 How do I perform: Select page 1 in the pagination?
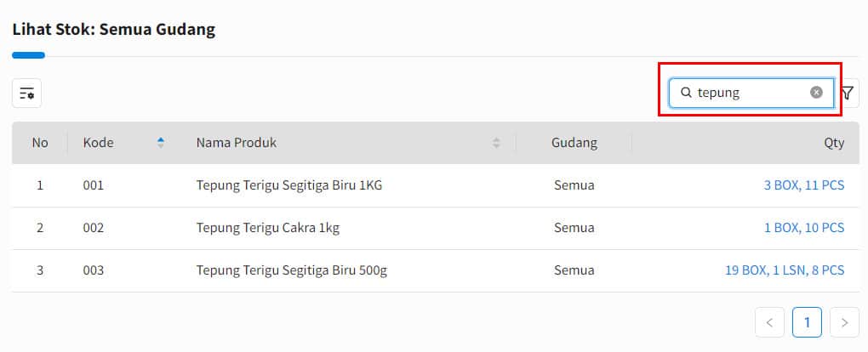(807, 323)
